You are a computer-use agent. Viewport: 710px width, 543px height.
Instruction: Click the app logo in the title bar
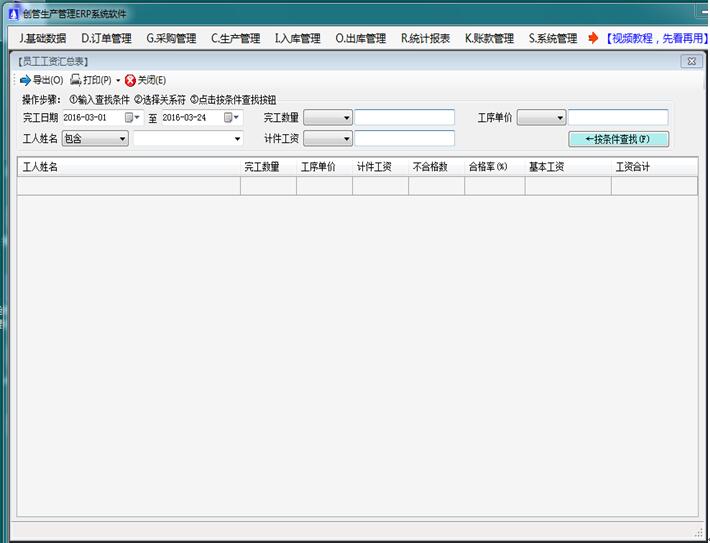pos(12,13)
